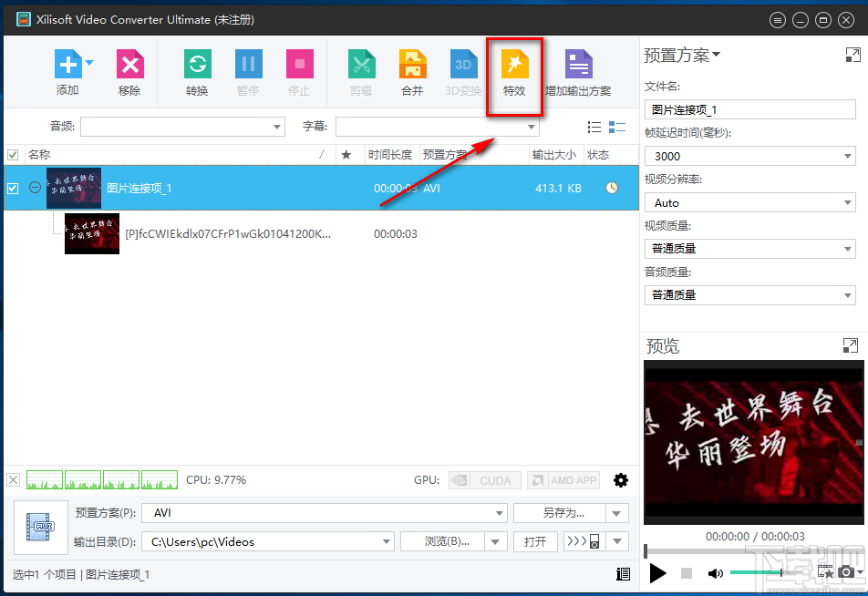Open the highlighted 特效 (Effects) tool
This screenshot has height=596, width=868.
click(x=514, y=66)
